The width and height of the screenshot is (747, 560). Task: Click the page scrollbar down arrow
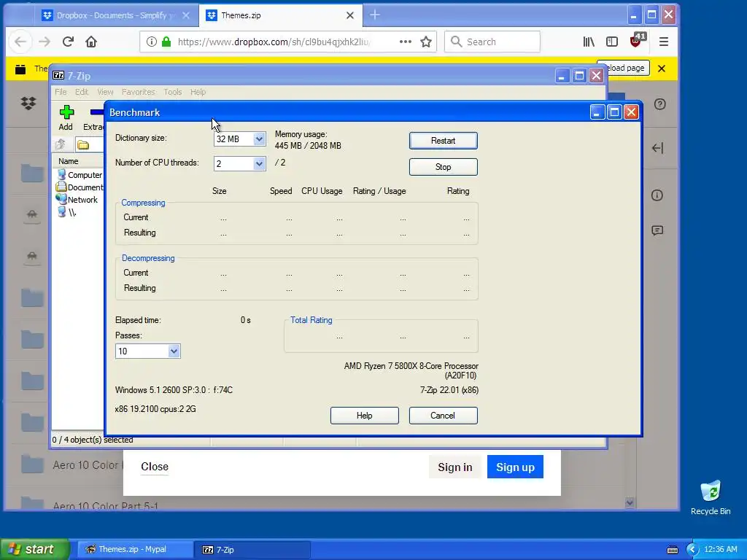point(630,503)
